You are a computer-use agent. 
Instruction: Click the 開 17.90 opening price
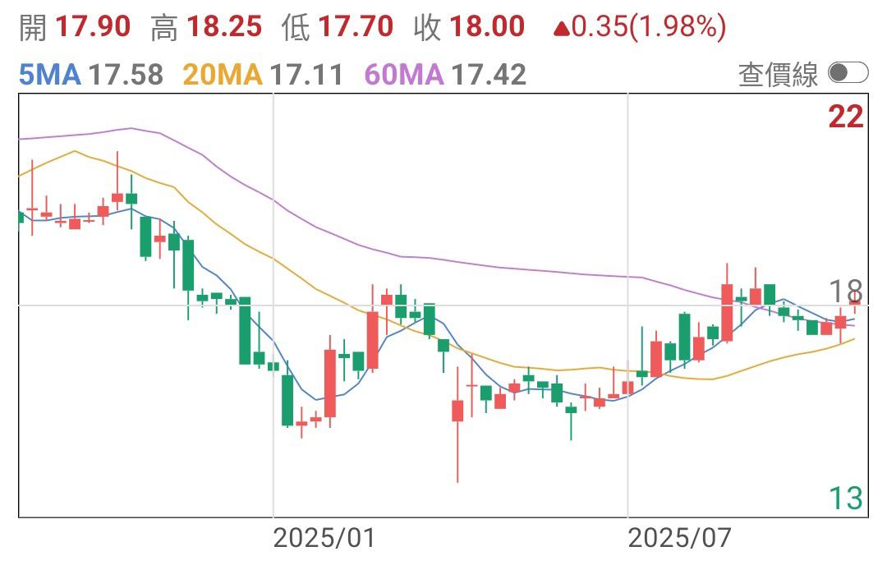[75, 27]
